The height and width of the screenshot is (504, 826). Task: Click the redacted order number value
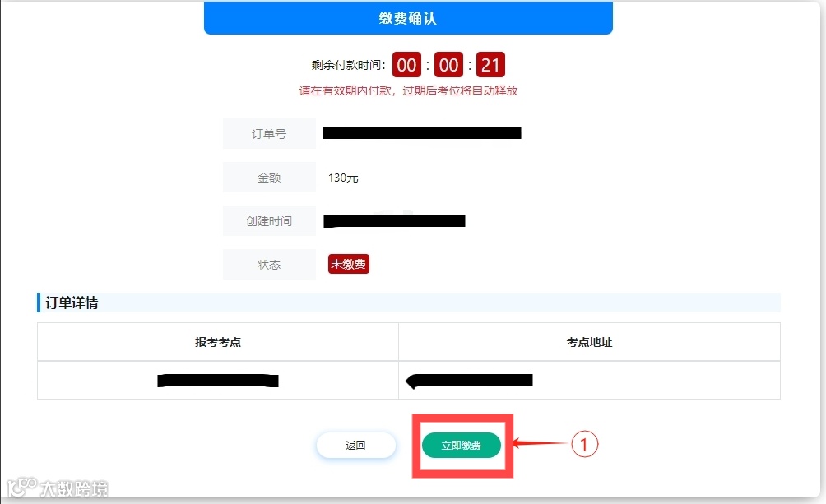(x=422, y=132)
